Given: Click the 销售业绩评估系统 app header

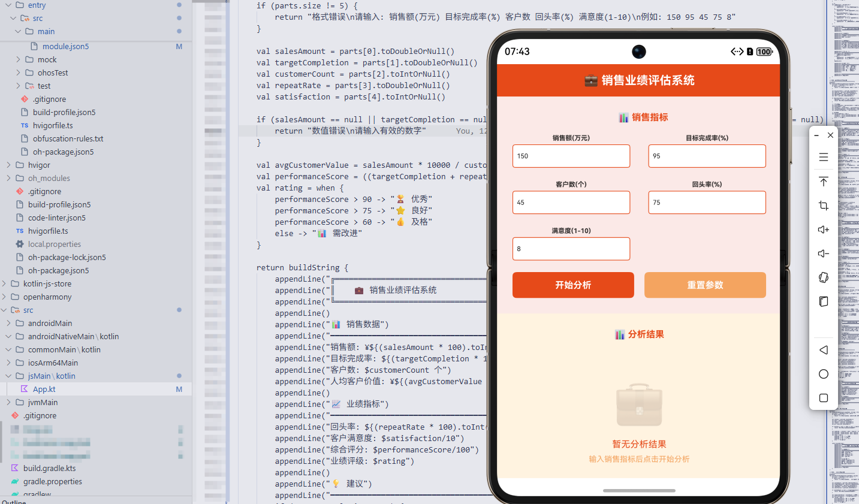Looking at the screenshot, I should tap(639, 80).
